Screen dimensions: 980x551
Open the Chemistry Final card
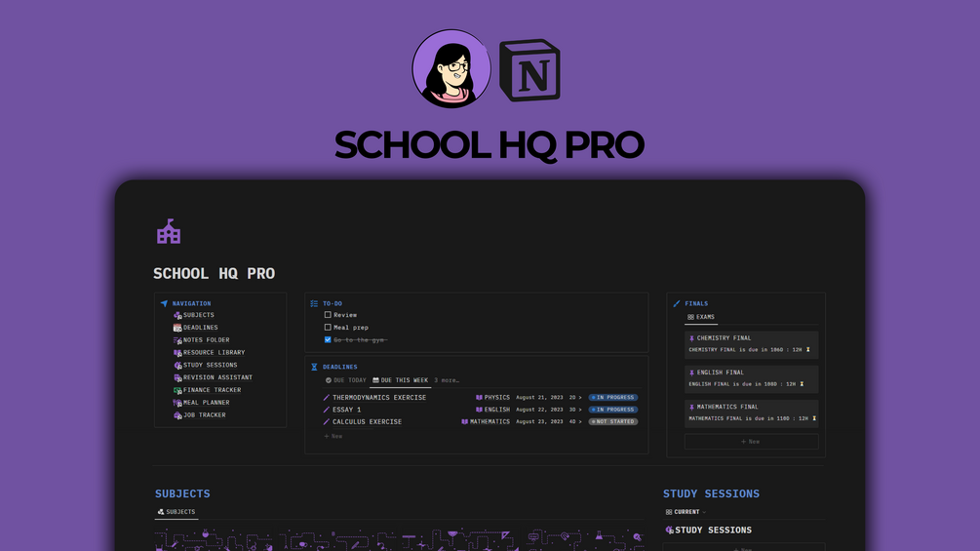[751, 344]
